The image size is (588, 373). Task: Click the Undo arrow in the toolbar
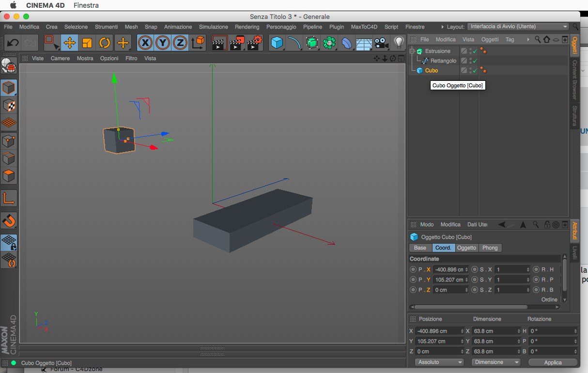(x=13, y=43)
